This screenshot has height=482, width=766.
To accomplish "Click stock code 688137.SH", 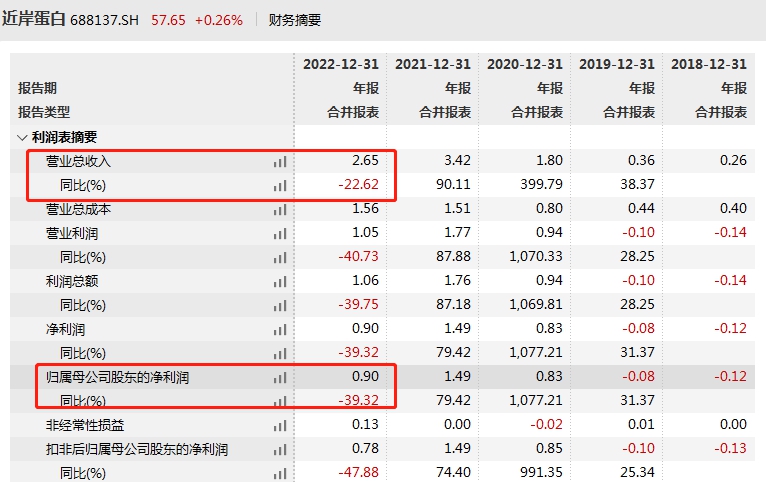I will coord(105,20).
